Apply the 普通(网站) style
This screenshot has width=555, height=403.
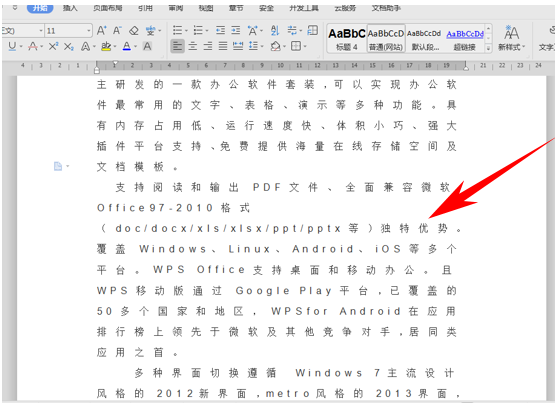[x=386, y=39]
